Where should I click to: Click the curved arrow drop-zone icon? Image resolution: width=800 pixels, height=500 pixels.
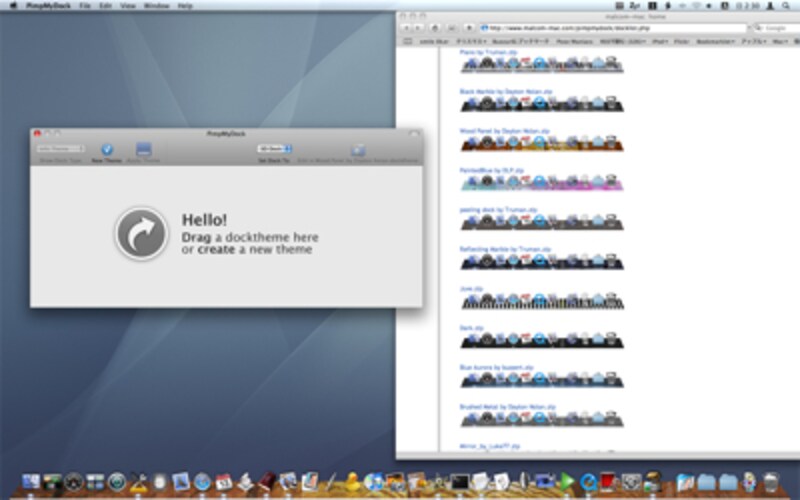(141, 234)
